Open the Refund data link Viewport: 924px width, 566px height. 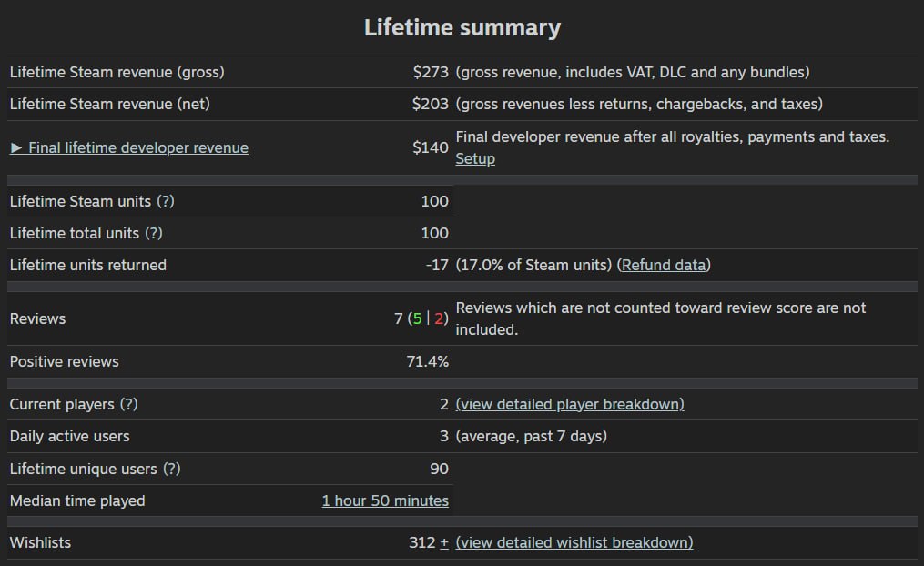[664, 265]
